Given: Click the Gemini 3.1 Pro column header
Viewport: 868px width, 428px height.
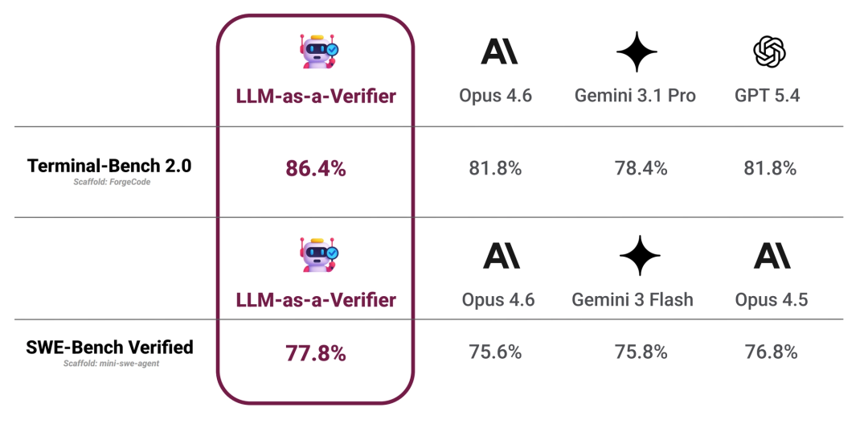Looking at the screenshot, I should click(635, 96).
